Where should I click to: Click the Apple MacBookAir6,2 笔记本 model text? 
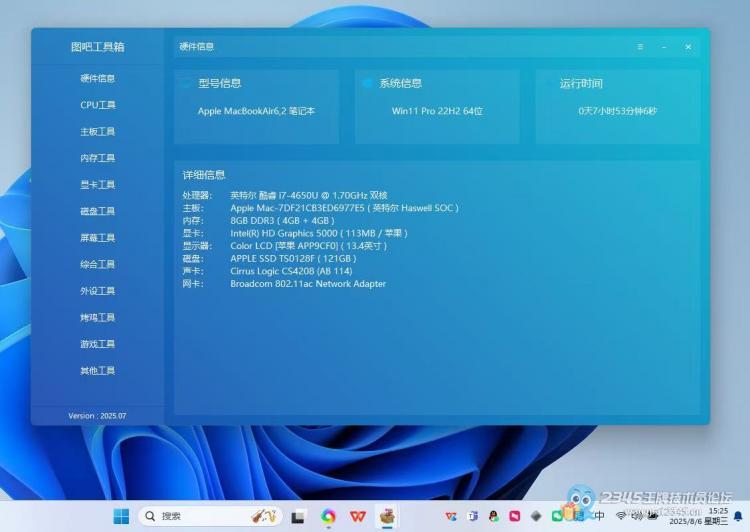click(256, 111)
